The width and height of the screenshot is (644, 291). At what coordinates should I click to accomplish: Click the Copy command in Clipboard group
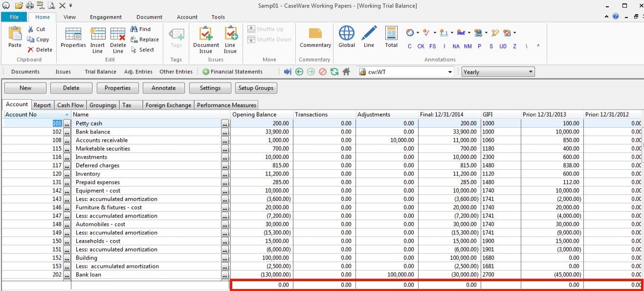(38, 40)
